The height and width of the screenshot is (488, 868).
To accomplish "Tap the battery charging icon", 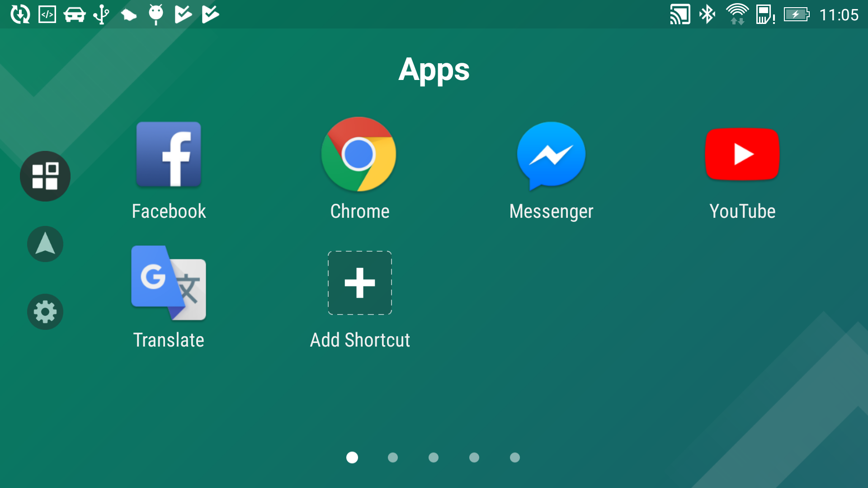I will click(796, 14).
